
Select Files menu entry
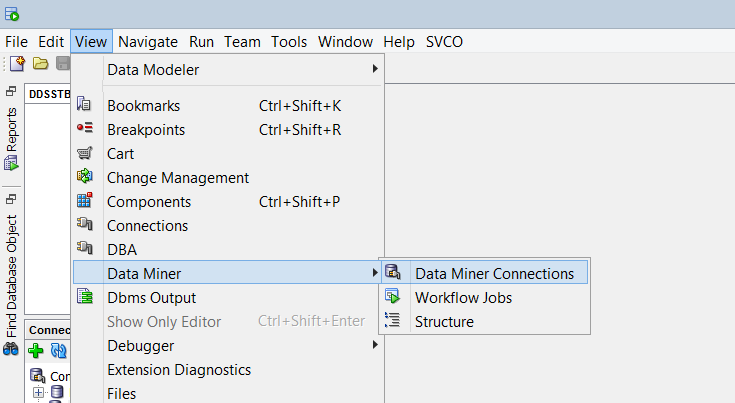[x=228, y=394]
